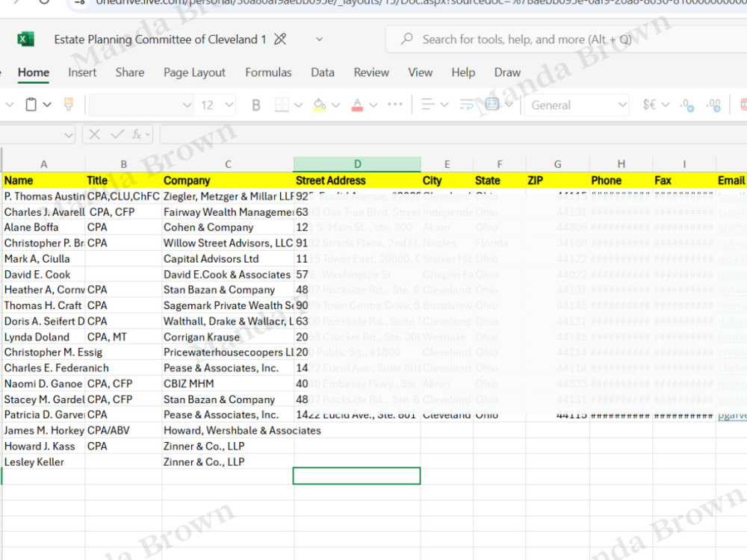
Task: Open the More font options ellipsis
Action: [395, 105]
